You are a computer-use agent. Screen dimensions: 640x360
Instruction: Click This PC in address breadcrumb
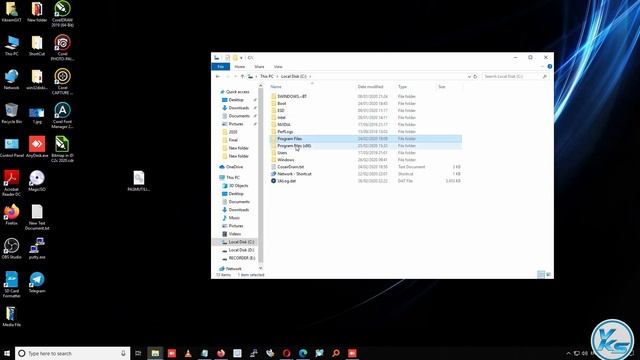click(x=267, y=76)
